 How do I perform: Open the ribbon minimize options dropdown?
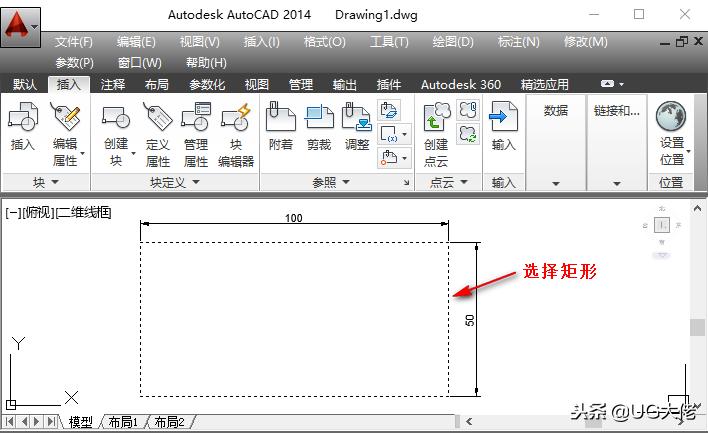coord(622,84)
